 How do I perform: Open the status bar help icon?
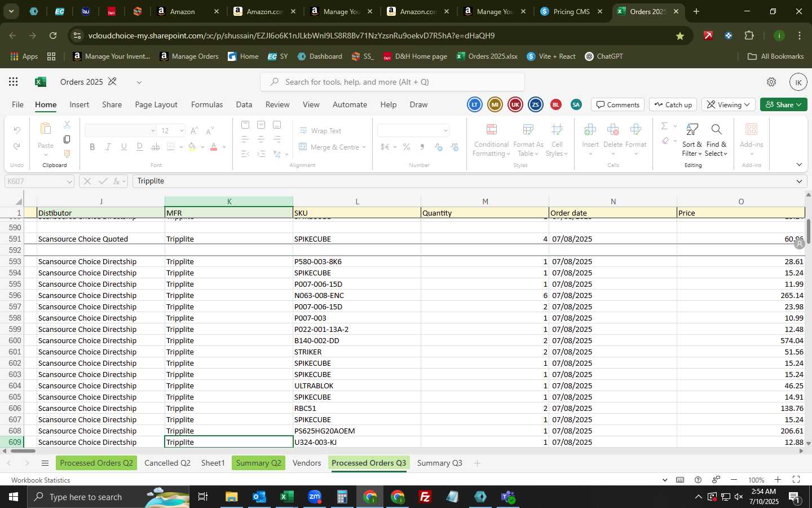pyautogui.click(x=698, y=480)
